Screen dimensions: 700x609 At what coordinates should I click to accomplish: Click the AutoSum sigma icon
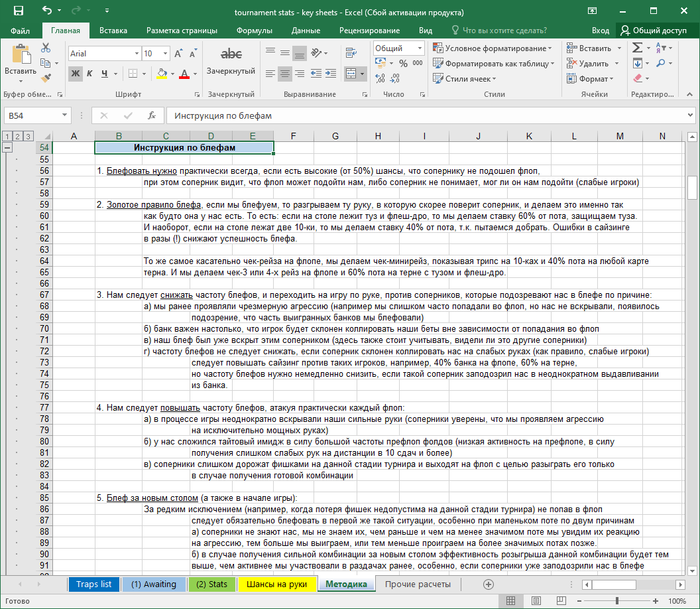638,48
